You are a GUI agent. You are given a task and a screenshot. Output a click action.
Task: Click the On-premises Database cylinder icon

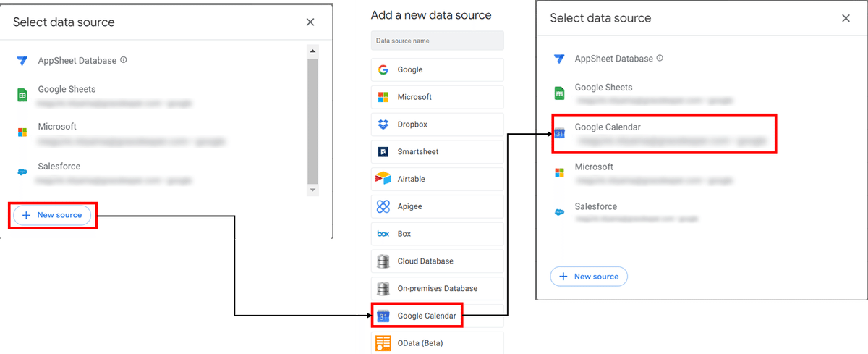click(383, 288)
